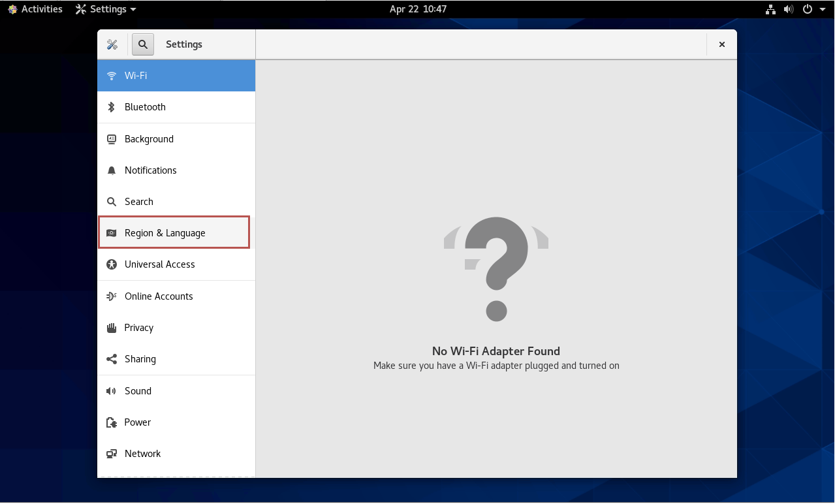Viewport: 835px width, 504px height.
Task: Click the Network computers icon in sidebar
Action: (112, 454)
